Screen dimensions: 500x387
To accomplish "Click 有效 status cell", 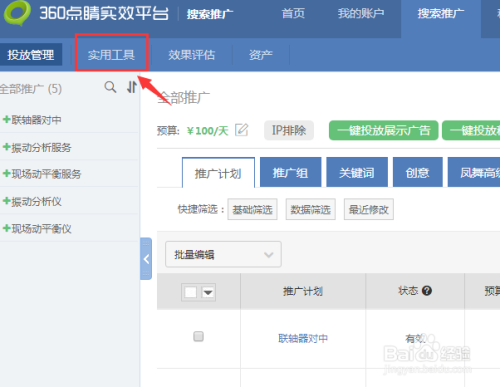I will tap(415, 338).
